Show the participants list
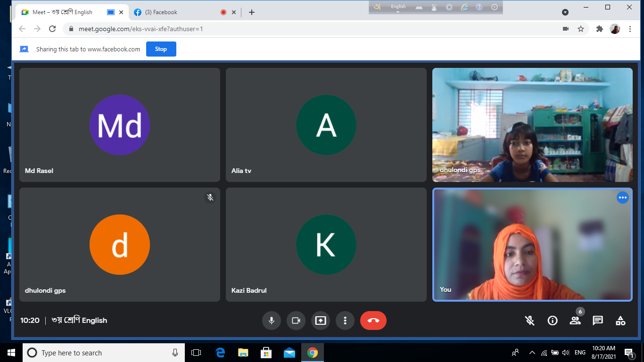The height and width of the screenshot is (362, 644). 575,321
